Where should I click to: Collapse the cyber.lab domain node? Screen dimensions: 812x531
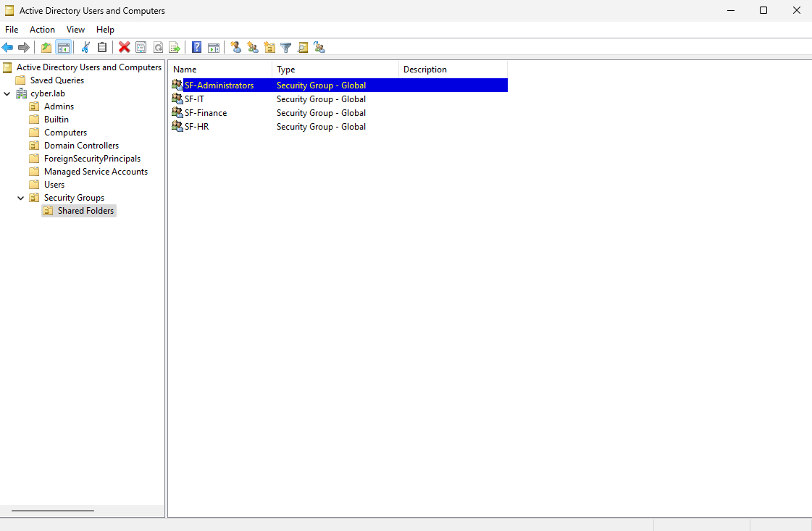pos(7,93)
